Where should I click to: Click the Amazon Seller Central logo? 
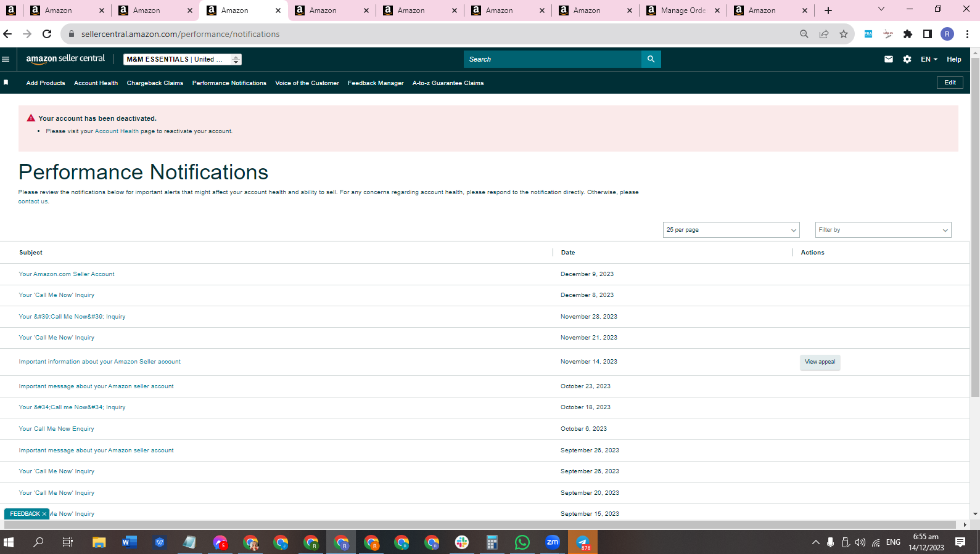coord(65,59)
